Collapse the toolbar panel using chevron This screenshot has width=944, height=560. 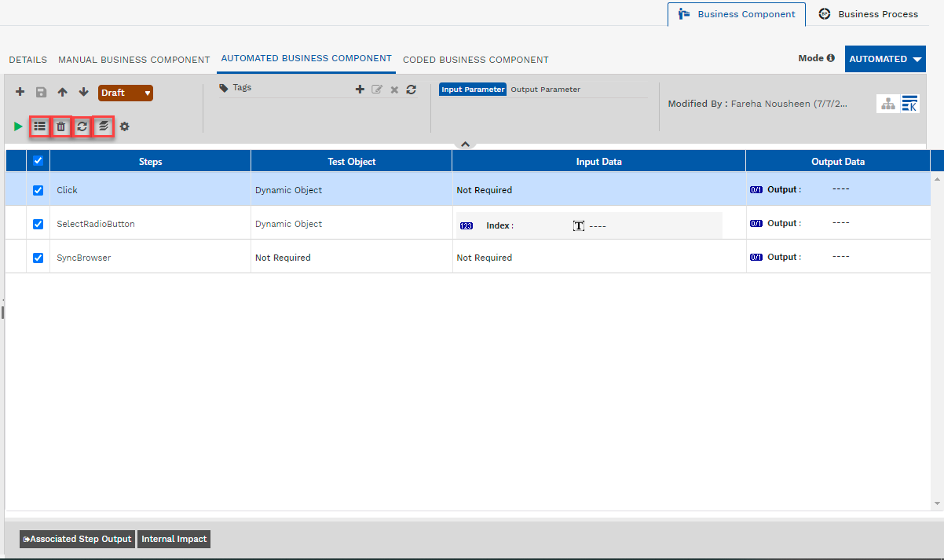click(465, 144)
